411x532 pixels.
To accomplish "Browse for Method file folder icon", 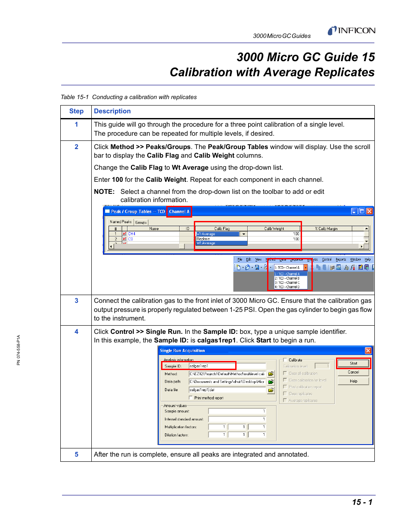I will (271, 374).
